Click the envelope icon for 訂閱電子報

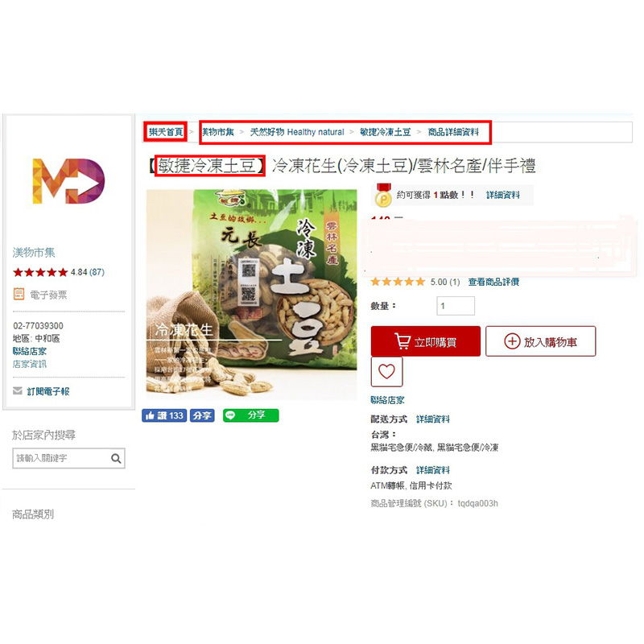point(18,390)
